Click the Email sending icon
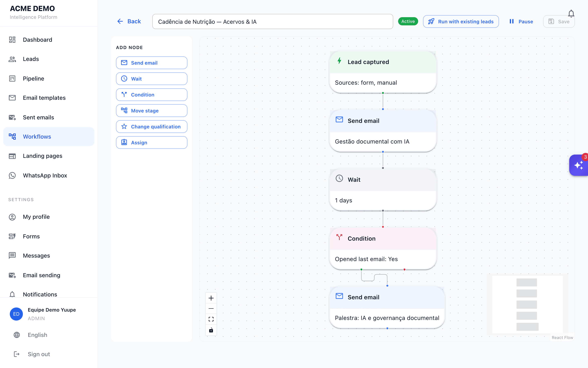 click(x=12, y=275)
